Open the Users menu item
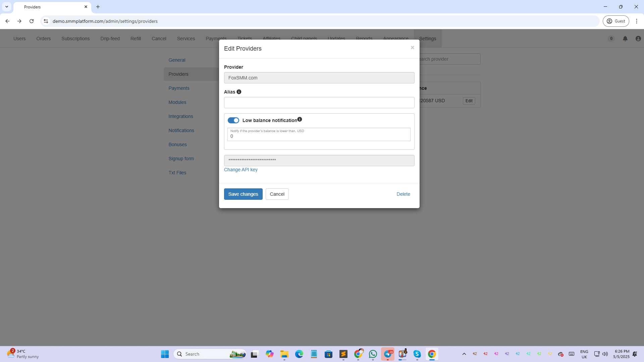This screenshot has width=644, height=362. coord(19,39)
